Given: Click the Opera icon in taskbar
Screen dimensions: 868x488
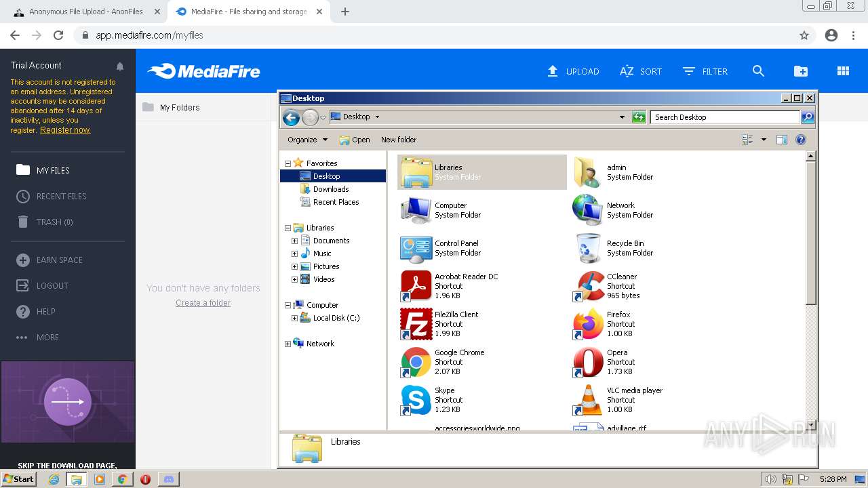Looking at the screenshot, I should point(145,479).
